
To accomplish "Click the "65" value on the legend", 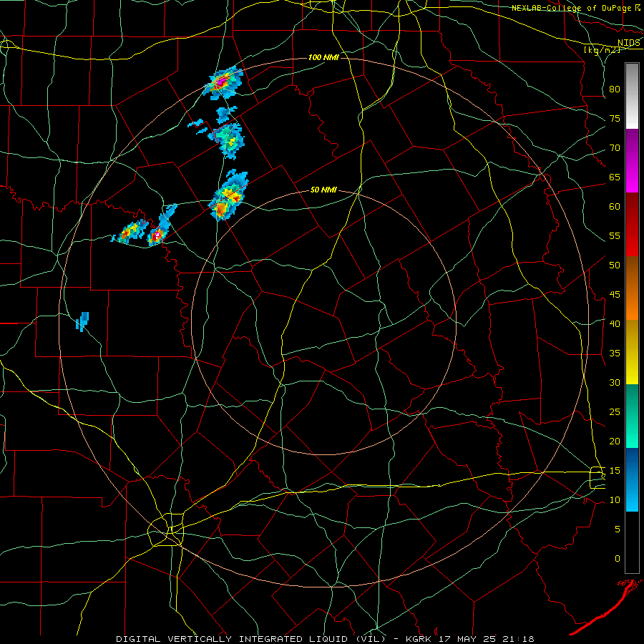I will 615,177.
